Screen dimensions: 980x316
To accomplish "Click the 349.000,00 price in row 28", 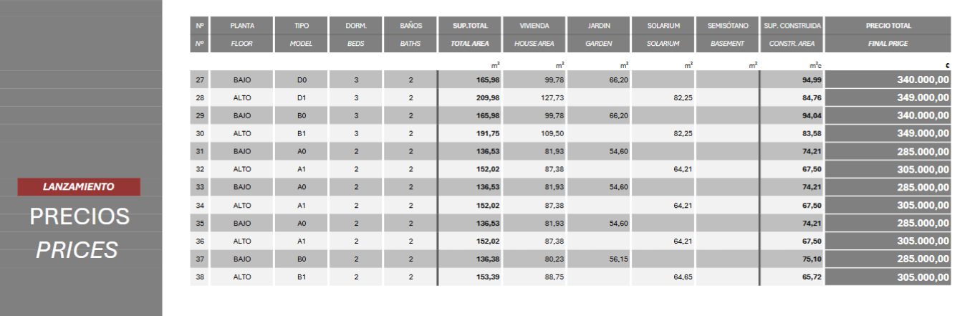I will click(x=923, y=97).
